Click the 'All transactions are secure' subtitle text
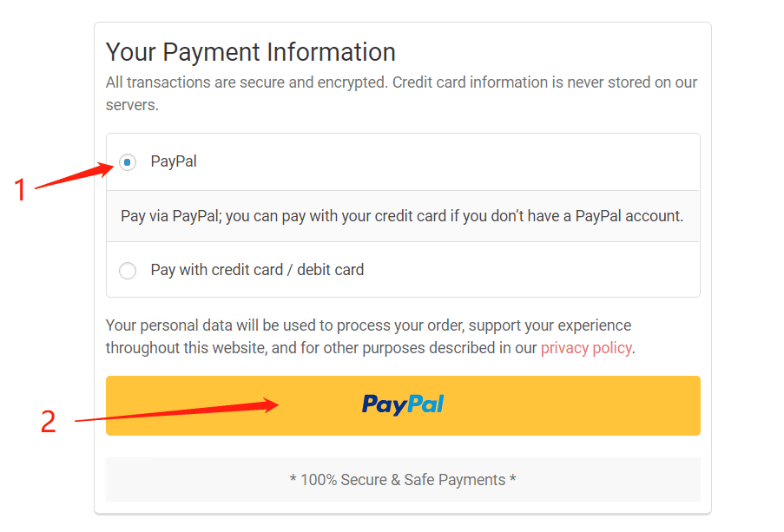784x532 pixels. [x=401, y=94]
